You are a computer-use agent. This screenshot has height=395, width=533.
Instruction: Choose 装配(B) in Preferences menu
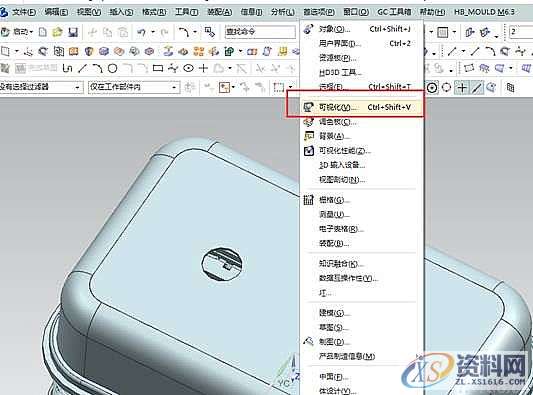tap(361, 243)
